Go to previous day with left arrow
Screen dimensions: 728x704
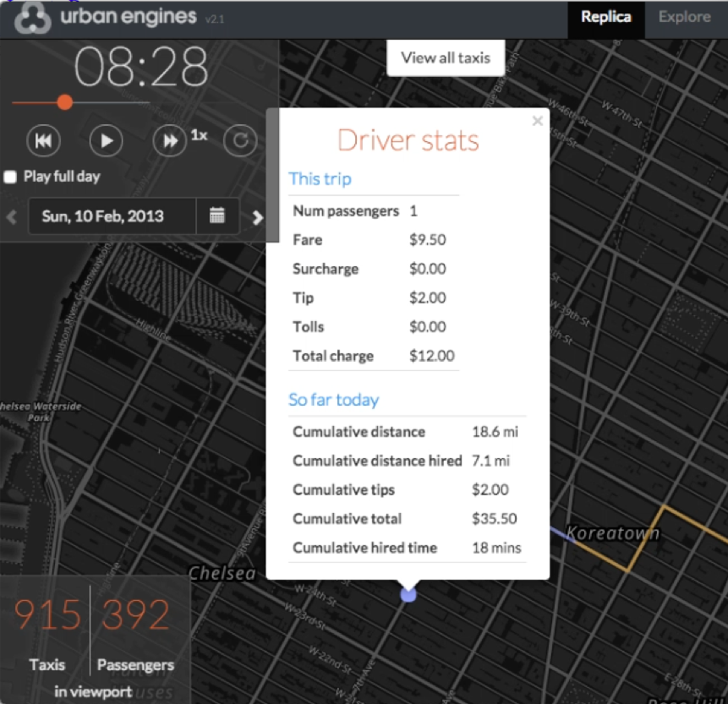click(12, 217)
